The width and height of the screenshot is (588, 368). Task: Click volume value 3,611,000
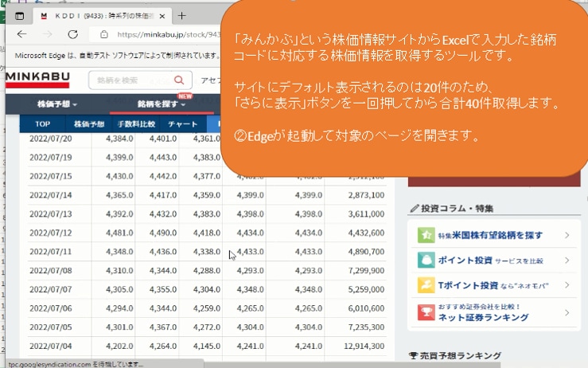click(x=366, y=214)
